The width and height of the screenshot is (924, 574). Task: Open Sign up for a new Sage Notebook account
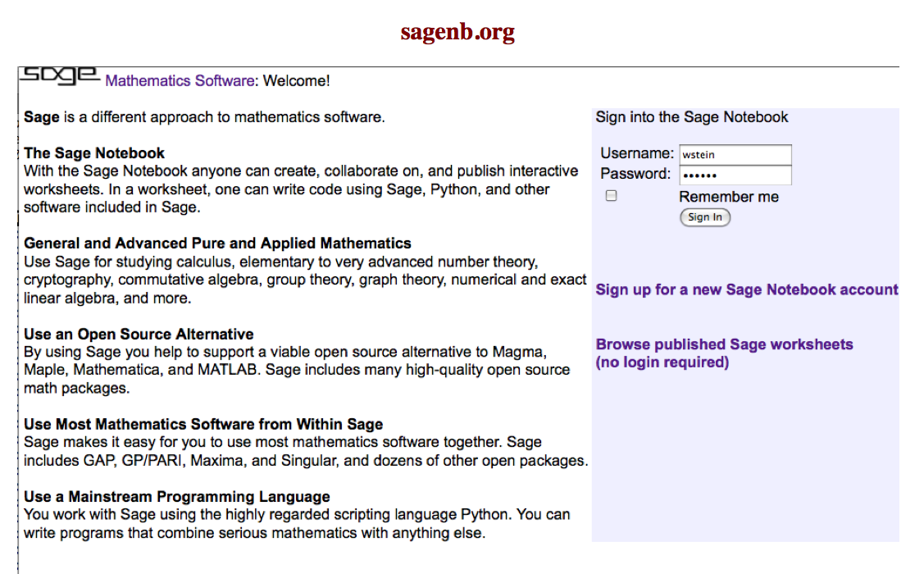click(747, 290)
